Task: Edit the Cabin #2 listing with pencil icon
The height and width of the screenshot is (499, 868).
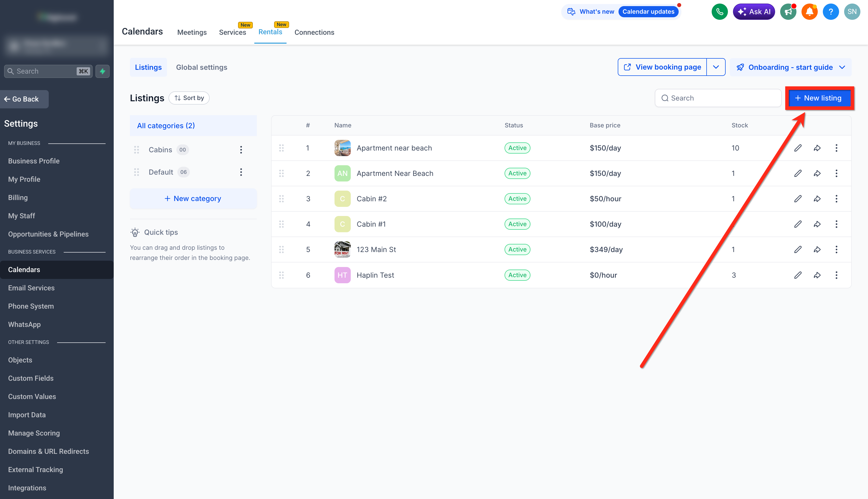Action: pyautogui.click(x=798, y=199)
